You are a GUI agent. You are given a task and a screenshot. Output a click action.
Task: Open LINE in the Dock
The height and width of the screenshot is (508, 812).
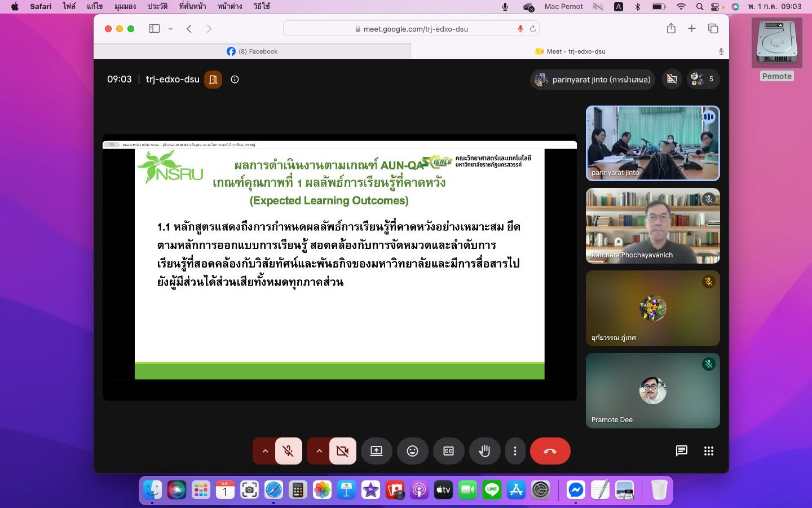492,489
